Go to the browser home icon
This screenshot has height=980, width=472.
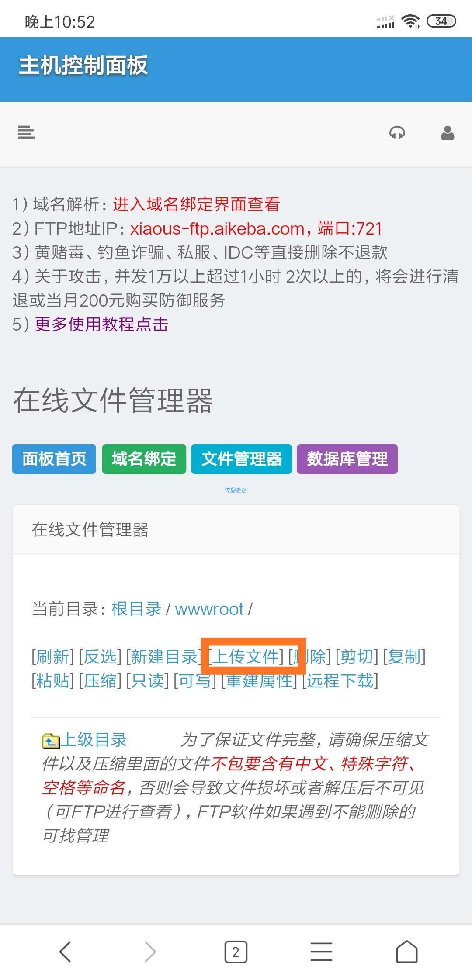pos(406,951)
